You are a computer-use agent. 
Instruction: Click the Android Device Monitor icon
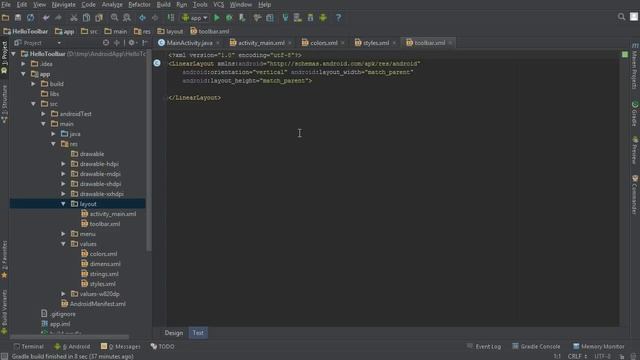coord(323,18)
